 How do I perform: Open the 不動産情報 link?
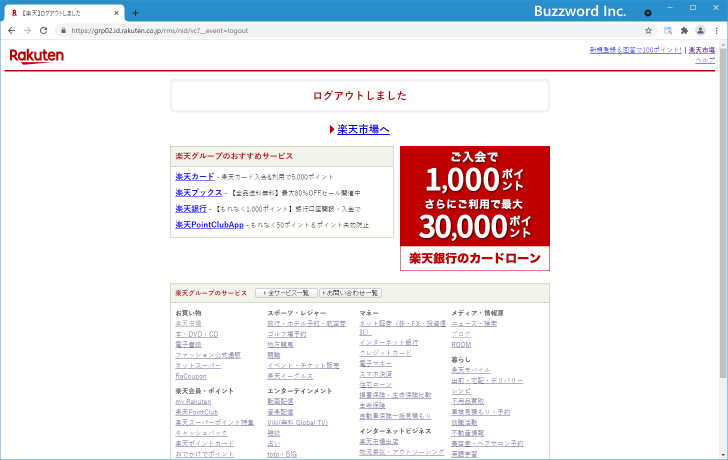468,433
